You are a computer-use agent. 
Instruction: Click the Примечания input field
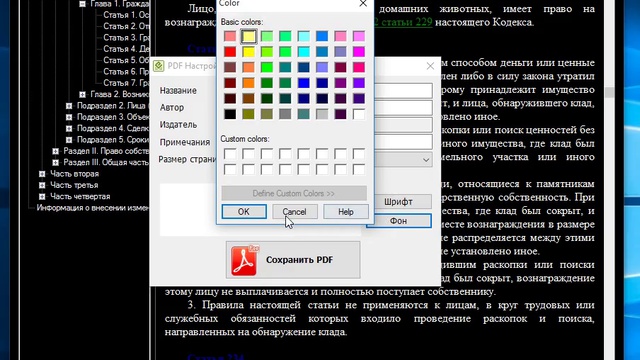click(x=403, y=142)
